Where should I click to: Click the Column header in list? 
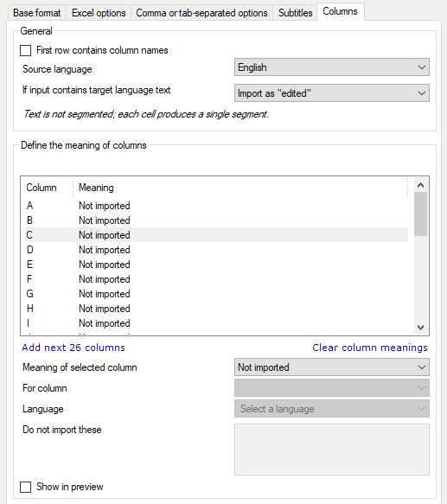[47, 188]
